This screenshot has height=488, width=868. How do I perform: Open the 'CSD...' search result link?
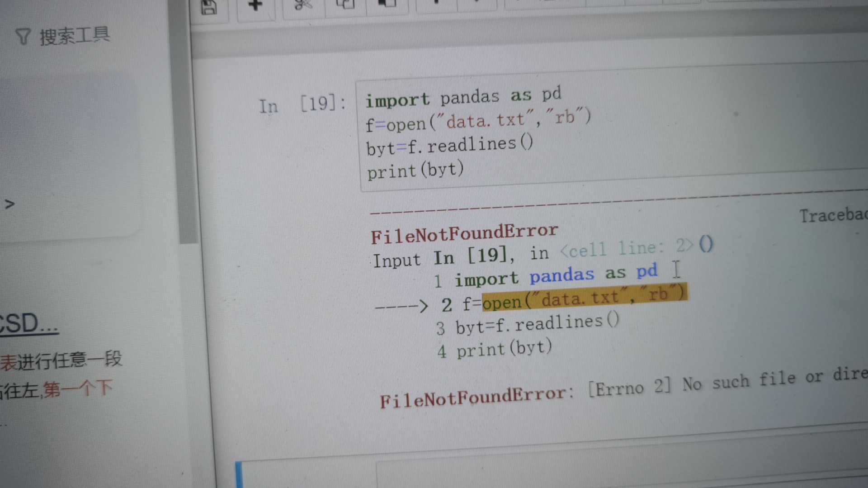(x=29, y=324)
